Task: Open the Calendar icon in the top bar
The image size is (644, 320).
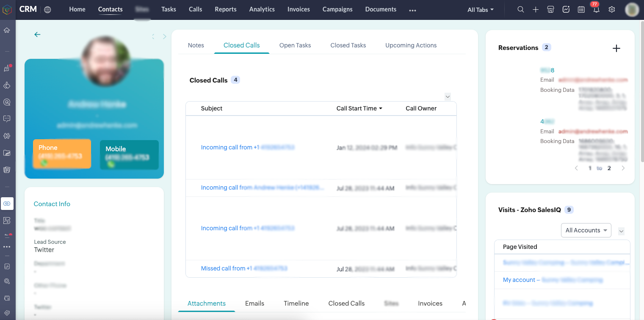Action: click(x=581, y=9)
